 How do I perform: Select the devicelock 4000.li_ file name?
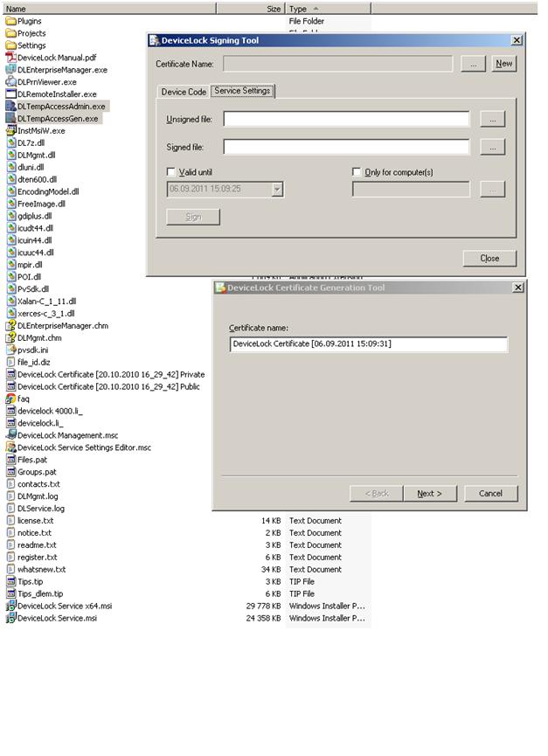click(50, 412)
